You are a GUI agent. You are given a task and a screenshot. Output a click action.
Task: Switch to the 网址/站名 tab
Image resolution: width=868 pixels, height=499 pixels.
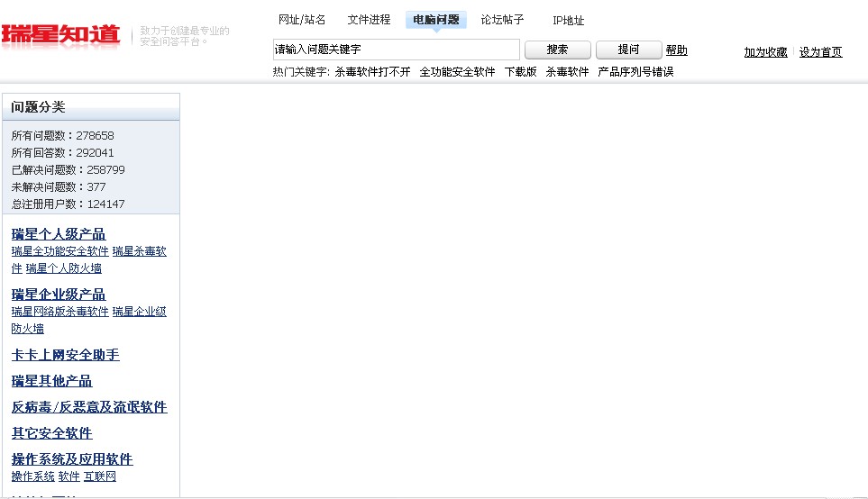tap(302, 20)
